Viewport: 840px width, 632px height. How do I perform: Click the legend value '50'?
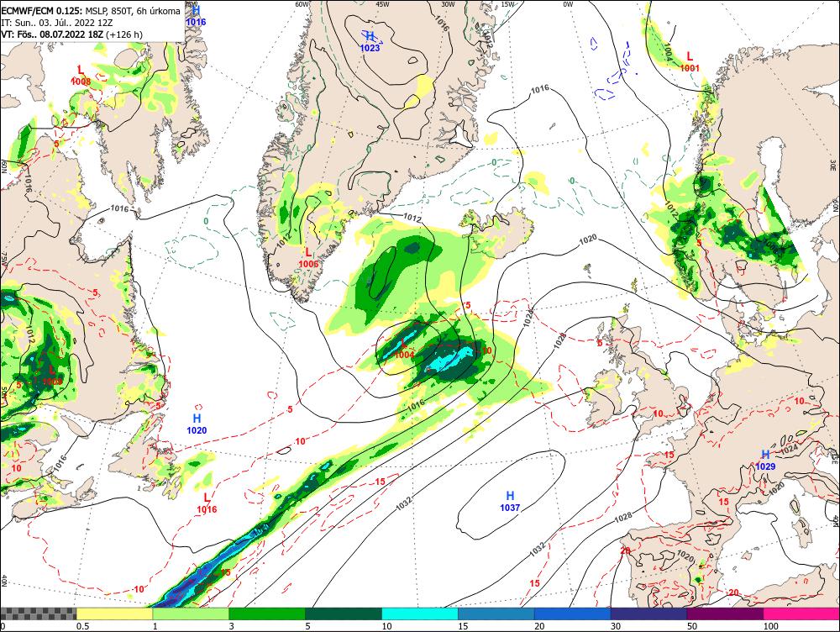coord(692,626)
